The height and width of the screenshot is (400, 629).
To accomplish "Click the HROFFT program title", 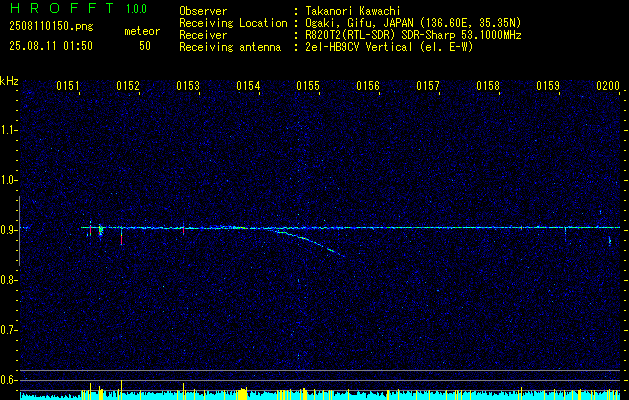I will click(62, 8).
